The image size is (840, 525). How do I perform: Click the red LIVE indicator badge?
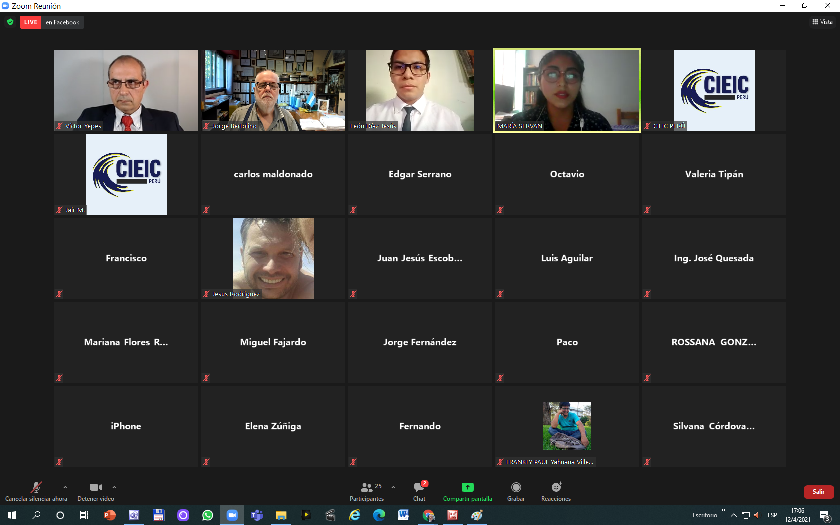(x=30, y=22)
